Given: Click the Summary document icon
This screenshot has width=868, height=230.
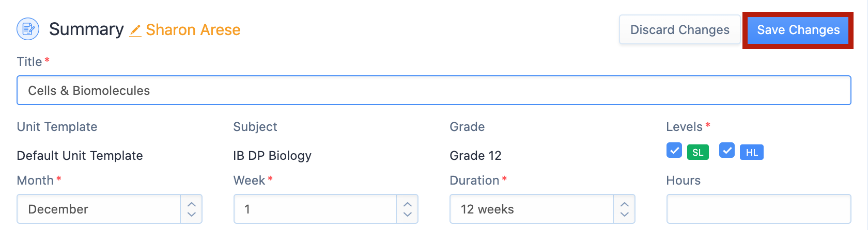Looking at the screenshot, I should pyautogui.click(x=28, y=29).
